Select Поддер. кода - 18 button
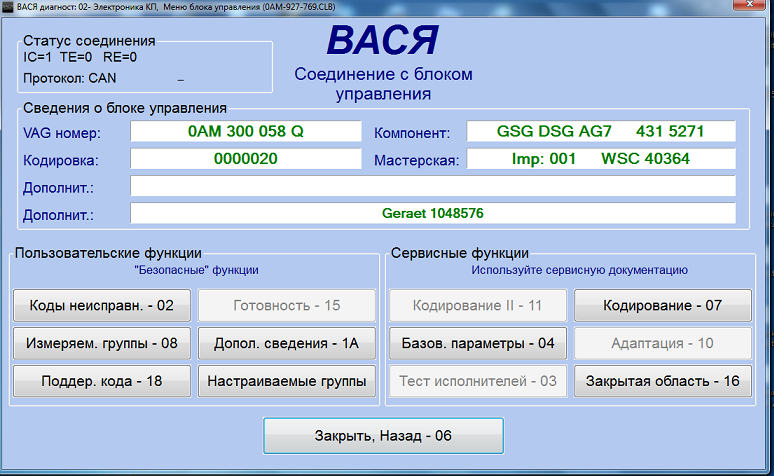The image size is (774, 476). pos(102,381)
